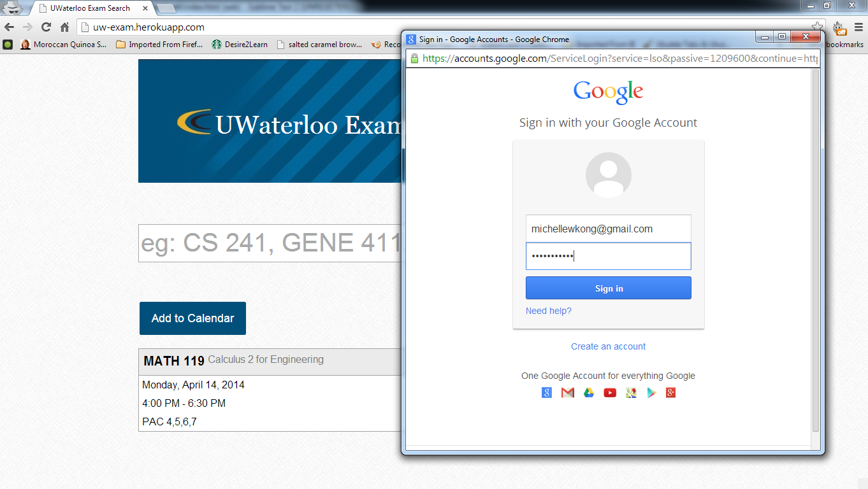
Task: Click the 4:00 PM - 6:30 PM time
Action: [x=184, y=404]
